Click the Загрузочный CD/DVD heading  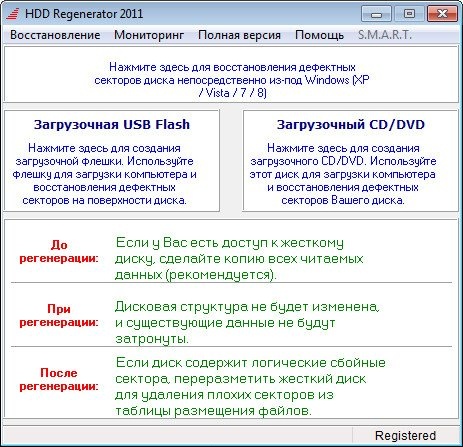351,124
